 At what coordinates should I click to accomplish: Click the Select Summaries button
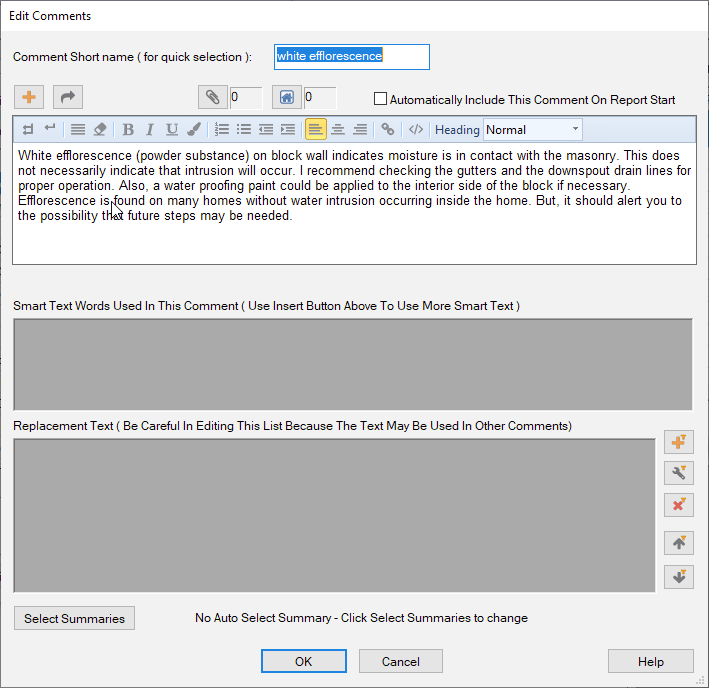tap(74, 618)
